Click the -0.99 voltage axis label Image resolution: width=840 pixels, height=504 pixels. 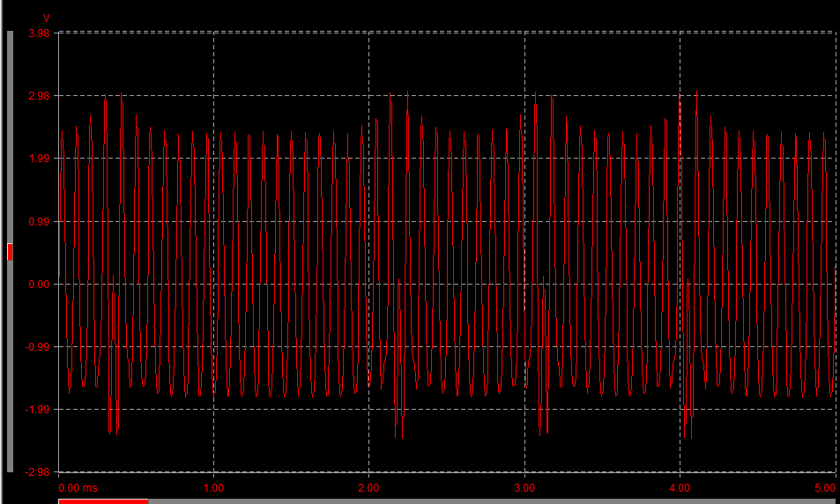pyautogui.click(x=38, y=346)
